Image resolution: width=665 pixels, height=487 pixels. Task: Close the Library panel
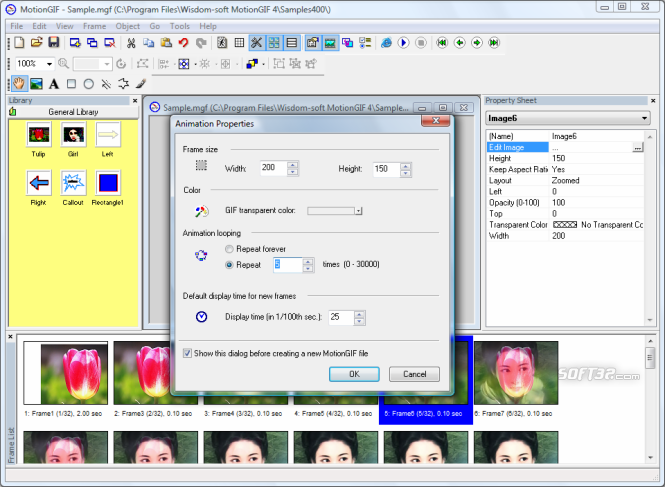coord(135,101)
